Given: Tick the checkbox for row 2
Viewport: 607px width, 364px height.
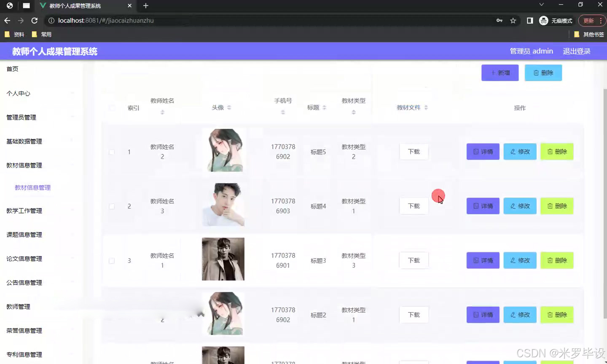Looking at the screenshot, I should pyautogui.click(x=112, y=206).
